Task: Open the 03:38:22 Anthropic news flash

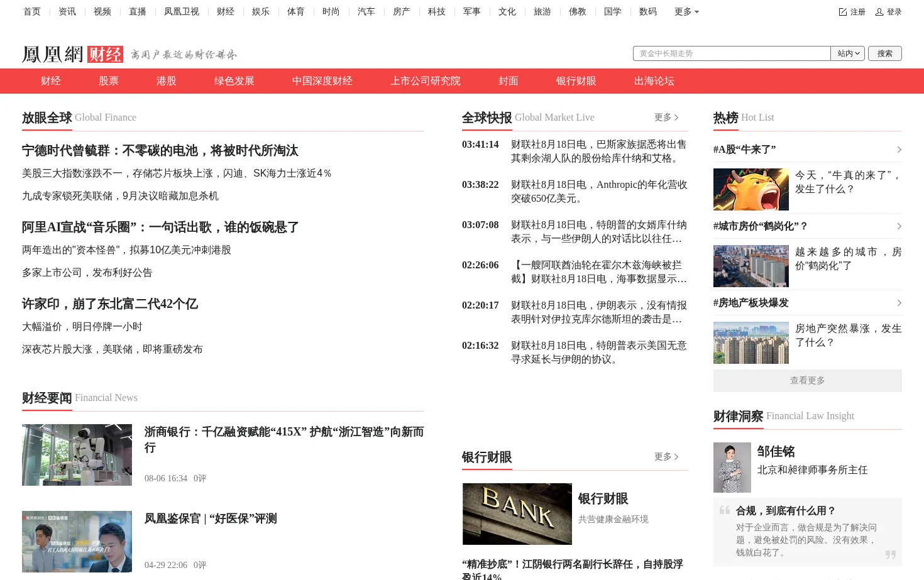Action: [599, 192]
